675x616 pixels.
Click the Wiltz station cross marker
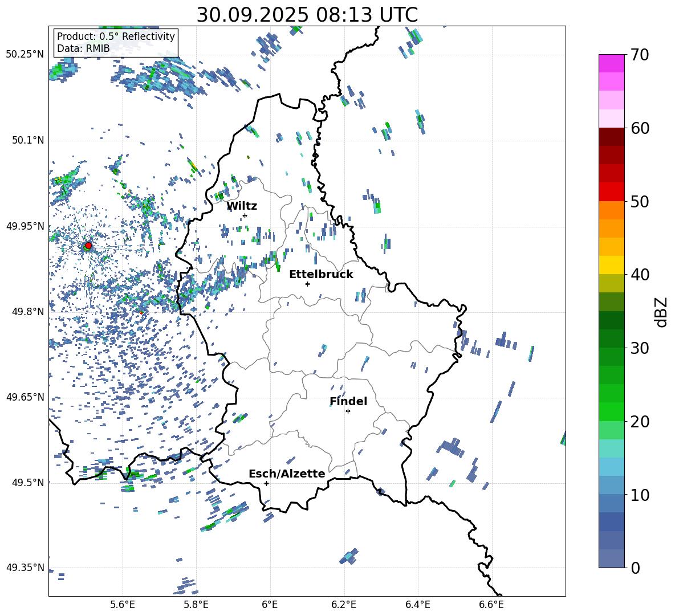pyautogui.click(x=245, y=215)
